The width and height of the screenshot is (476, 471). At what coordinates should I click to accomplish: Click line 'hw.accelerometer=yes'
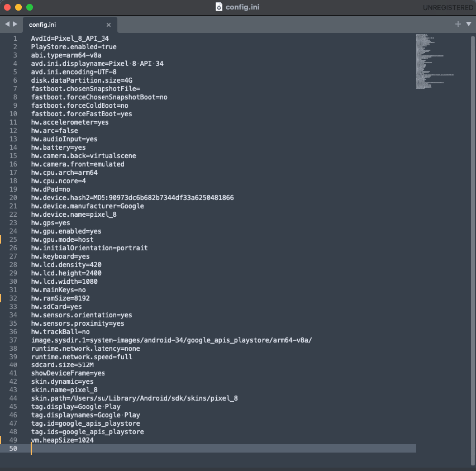[x=70, y=122]
